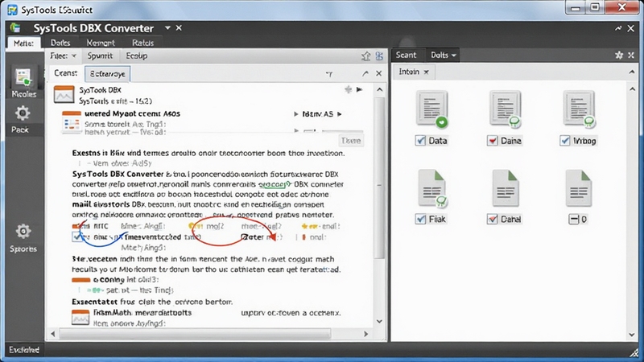Close the Crenst pane with its X
Screen dimensions: 644x362
pos(378,73)
